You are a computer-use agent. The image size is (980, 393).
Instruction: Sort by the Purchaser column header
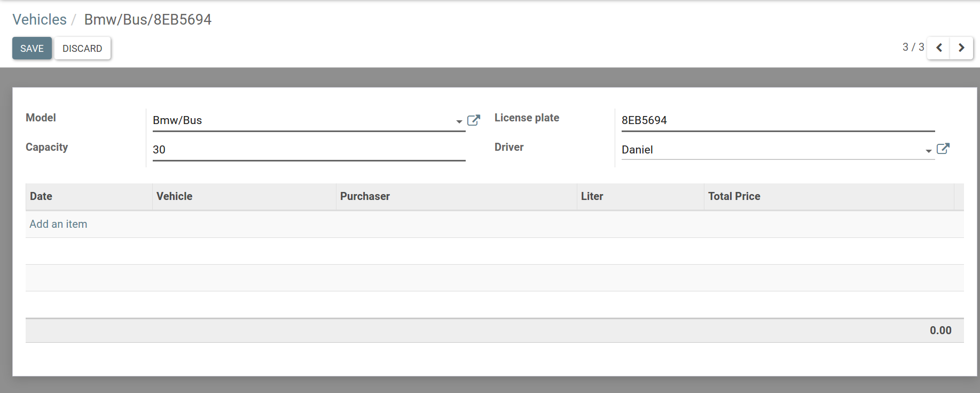pyautogui.click(x=365, y=196)
